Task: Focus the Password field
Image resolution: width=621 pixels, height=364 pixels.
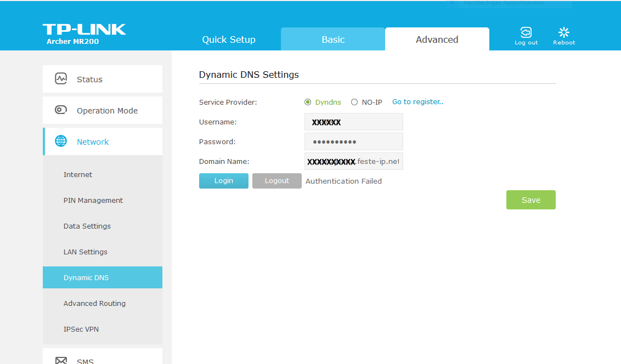Action: pyautogui.click(x=353, y=142)
